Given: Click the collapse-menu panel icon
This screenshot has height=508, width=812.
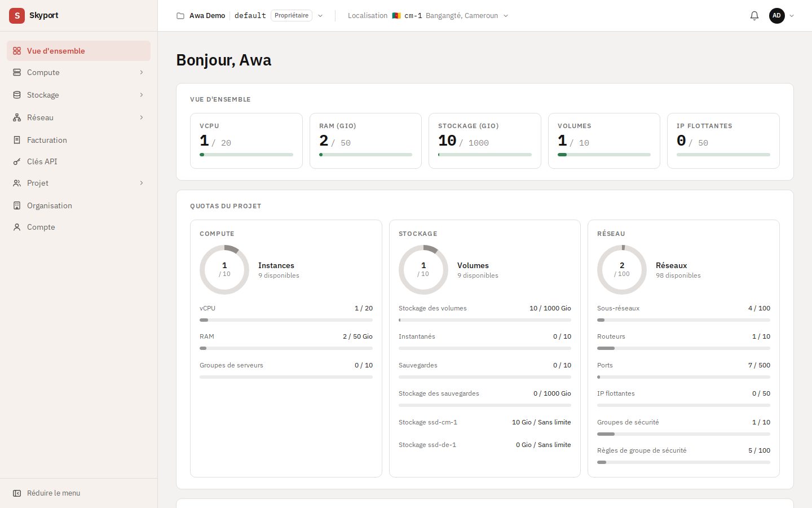Looking at the screenshot, I should [x=17, y=493].
